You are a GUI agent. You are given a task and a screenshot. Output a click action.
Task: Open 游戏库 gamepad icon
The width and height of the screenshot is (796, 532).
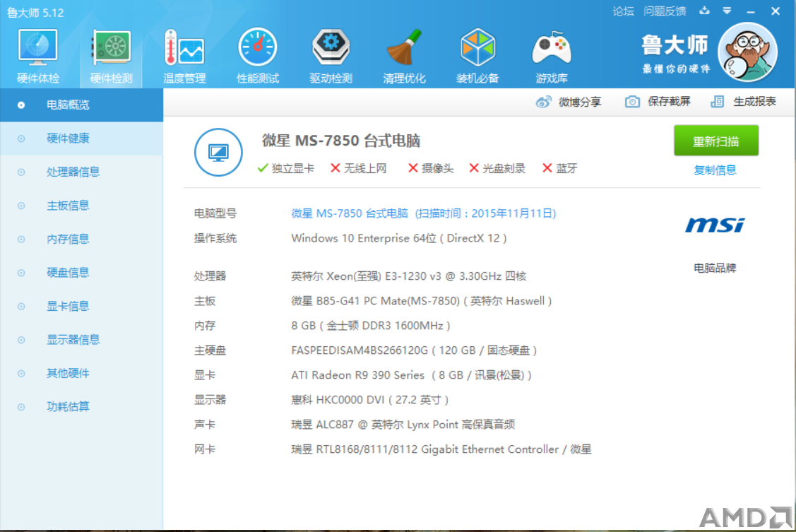click(552, 47)
